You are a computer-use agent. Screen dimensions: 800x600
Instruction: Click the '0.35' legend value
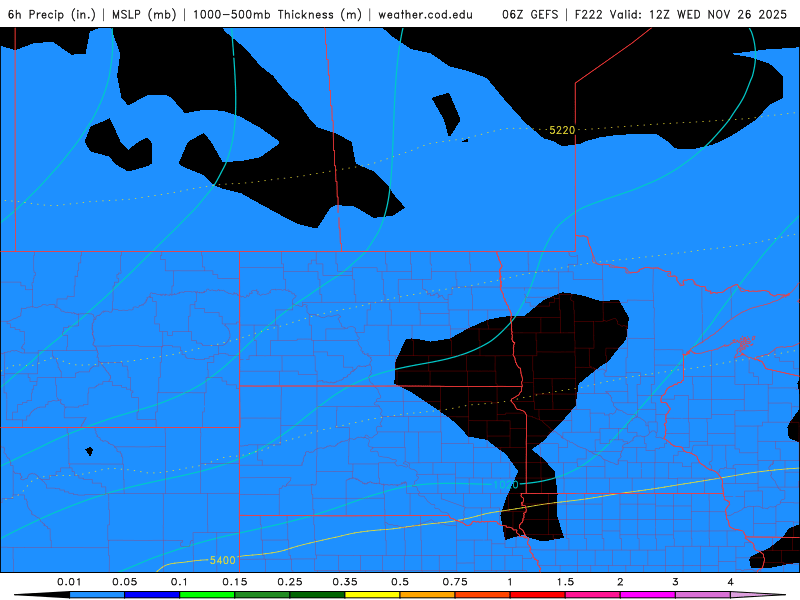pos(345,582)
